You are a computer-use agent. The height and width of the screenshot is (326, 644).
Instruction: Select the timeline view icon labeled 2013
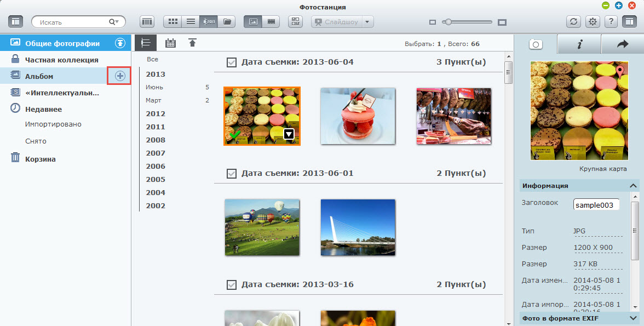[x=209, y=22]
